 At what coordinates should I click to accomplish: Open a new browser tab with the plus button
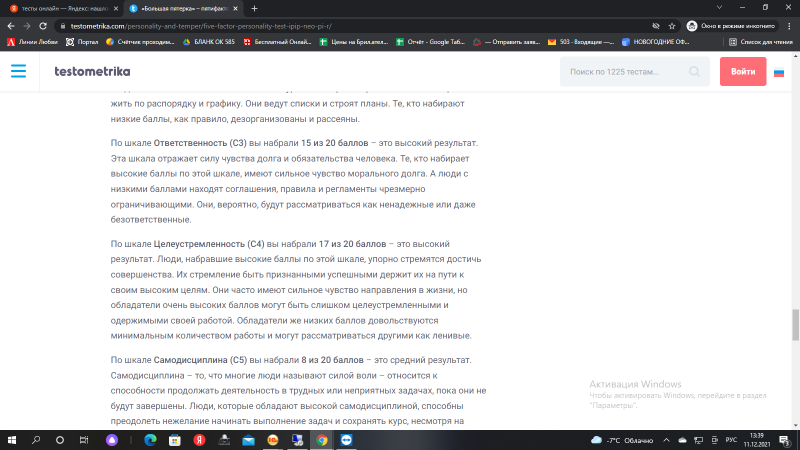254,8
